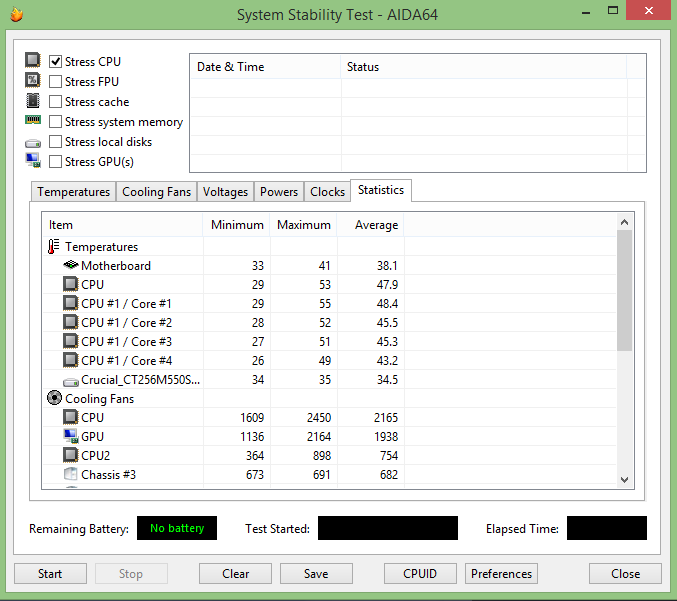The height and width of the screenshot is (601, 677).
Task: Click the Maximum column header
Action: click(x=304, y=225)
